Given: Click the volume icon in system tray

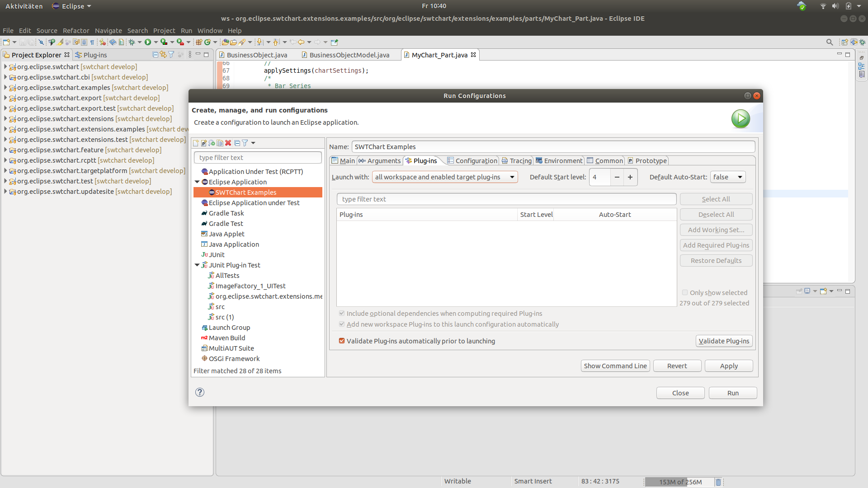Looking at the screenshot, I should click(835, 6).
